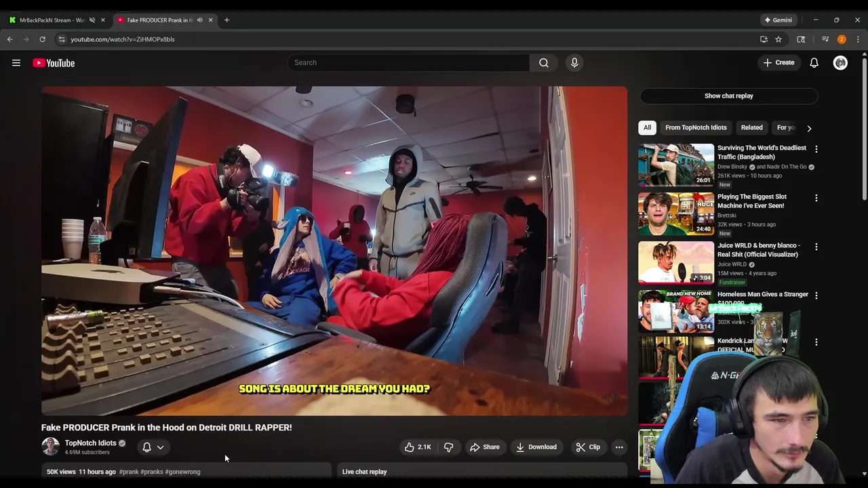Click Brettski channel name in suggestions
The width and height of the screenshot is (868, 488).
pyautogui.click(x=727, y=216)
